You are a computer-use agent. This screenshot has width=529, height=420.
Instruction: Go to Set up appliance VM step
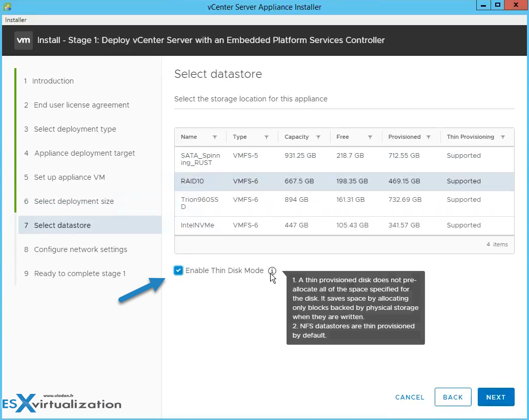65,177
